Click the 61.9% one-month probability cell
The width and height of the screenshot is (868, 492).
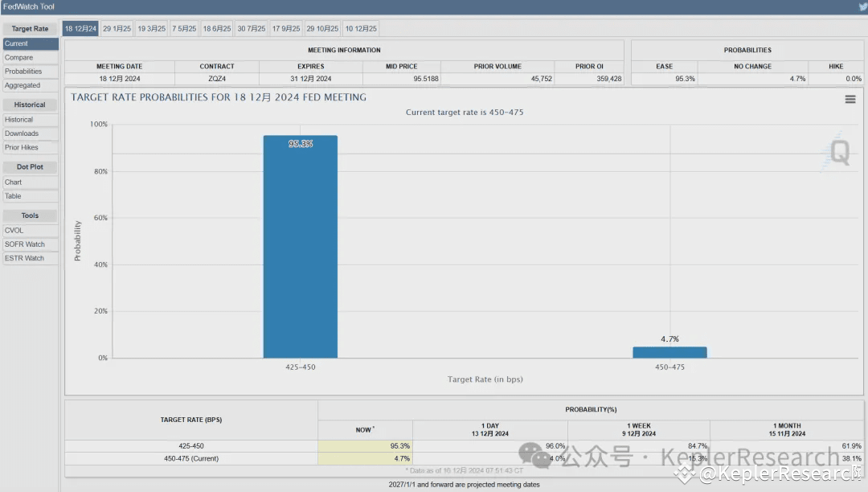tap(787, 446)
